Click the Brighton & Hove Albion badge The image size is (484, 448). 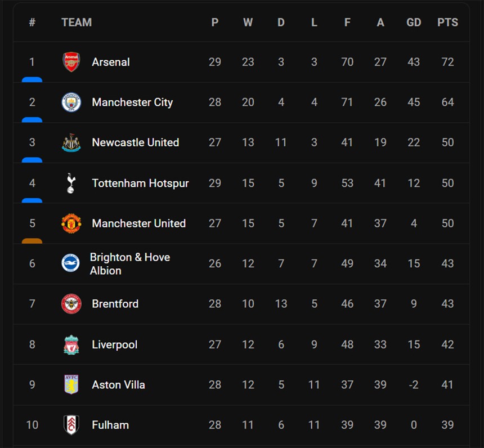pyautogui.click(x=71, y=263)
